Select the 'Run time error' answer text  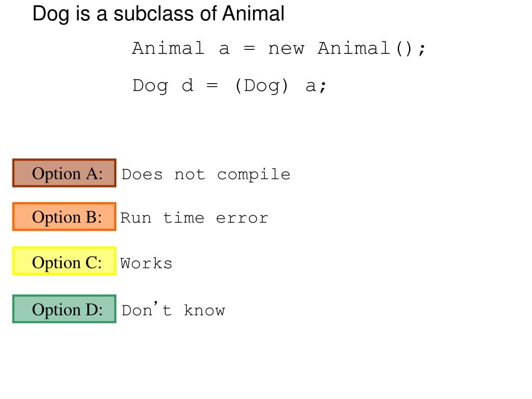(x=194, y=218)
